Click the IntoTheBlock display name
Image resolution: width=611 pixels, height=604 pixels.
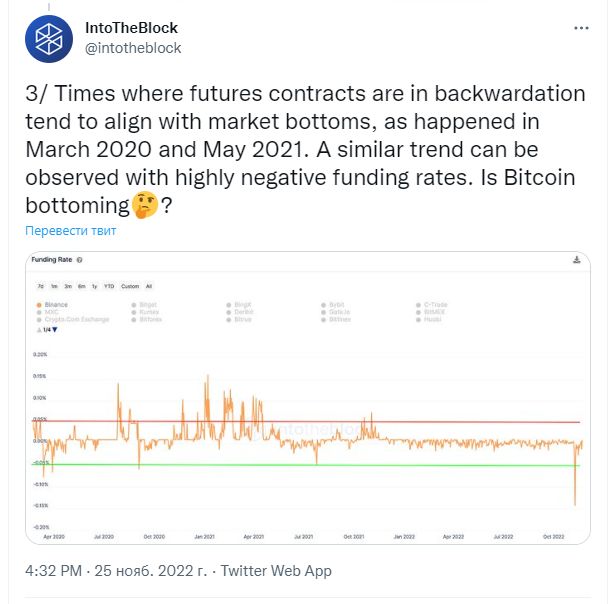(x=132, y=28)
